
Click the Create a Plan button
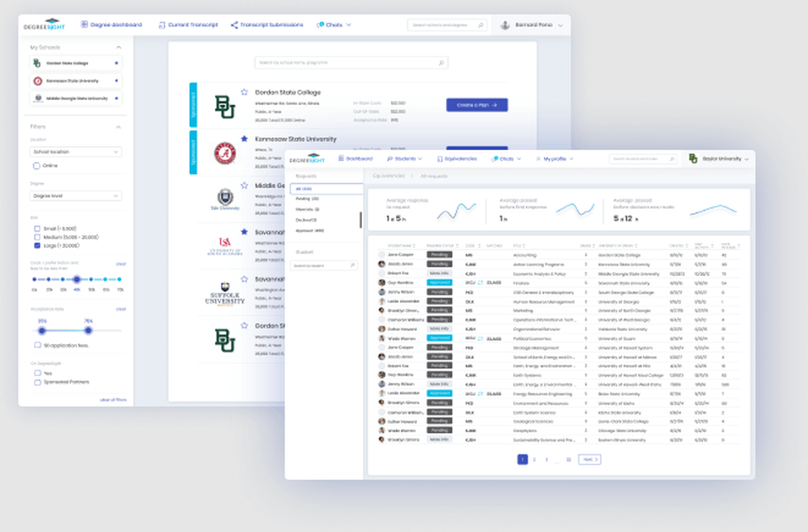coord(477,105)
